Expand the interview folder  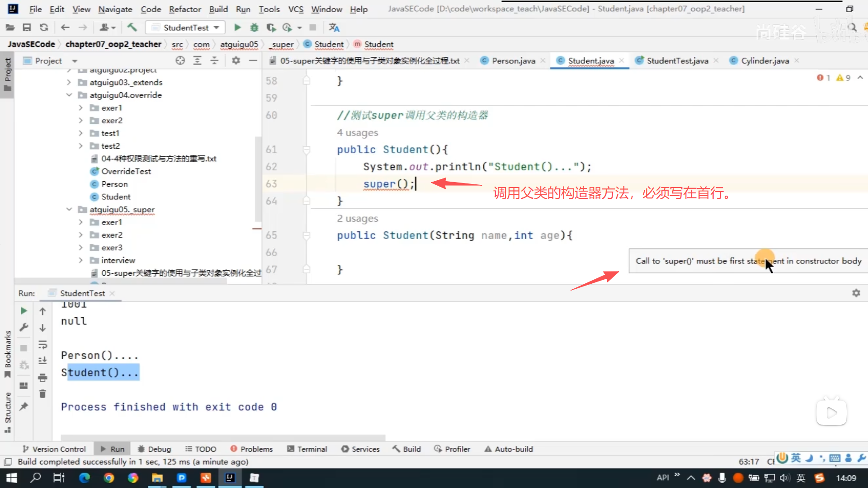point(81,260)
